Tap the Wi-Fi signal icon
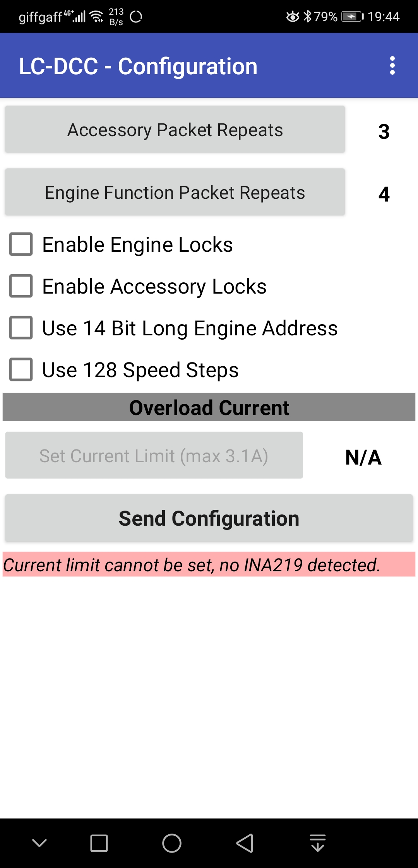The image size is (418, 868). (96, 16)
